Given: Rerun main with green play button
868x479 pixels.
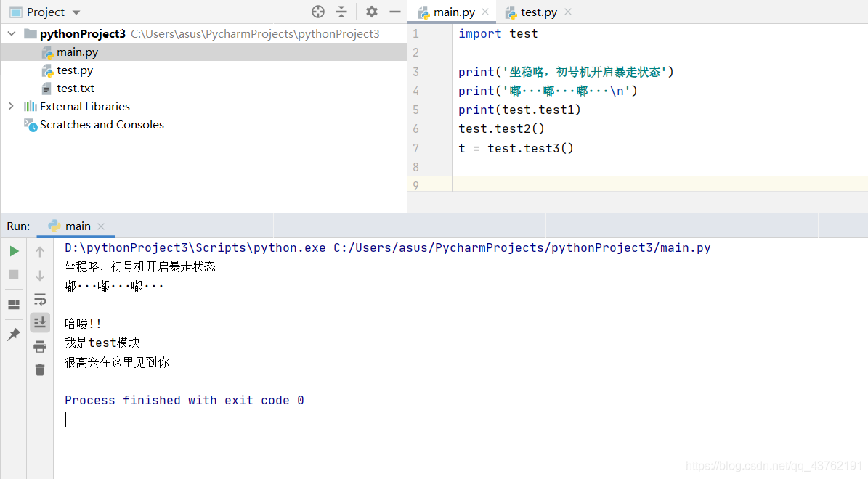Looking at the screenshot, I should click(15, 251).
